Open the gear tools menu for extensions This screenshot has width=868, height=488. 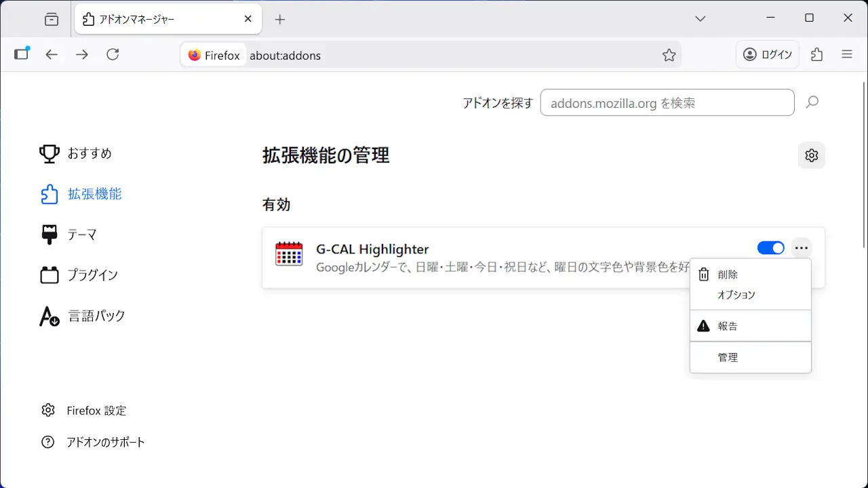[811, 155]
